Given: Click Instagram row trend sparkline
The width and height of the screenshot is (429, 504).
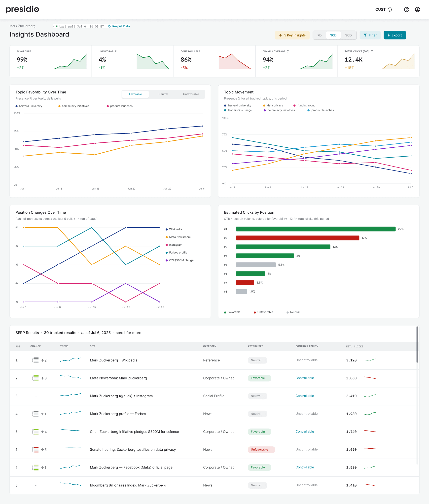Looking at the screenshot, I should [x=71, y=395].
